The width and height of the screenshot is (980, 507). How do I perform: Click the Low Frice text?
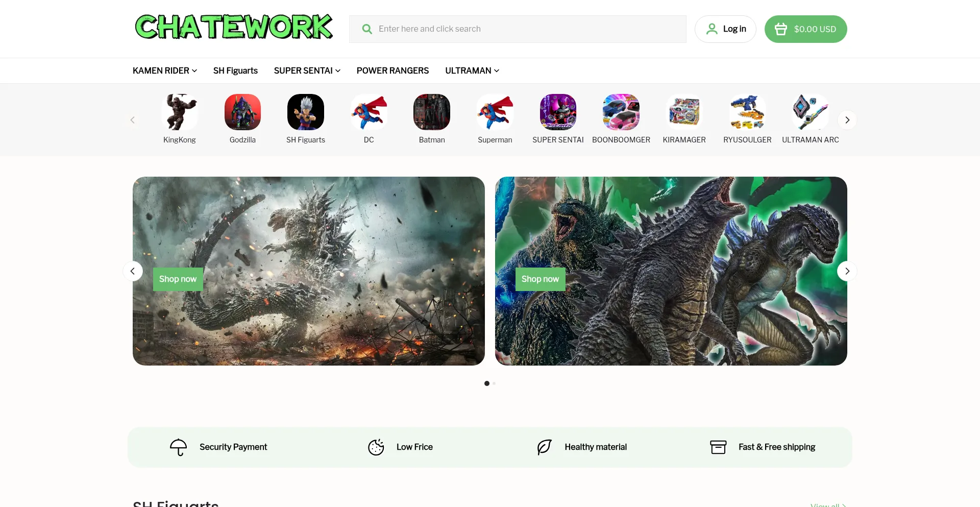(414, 447)
